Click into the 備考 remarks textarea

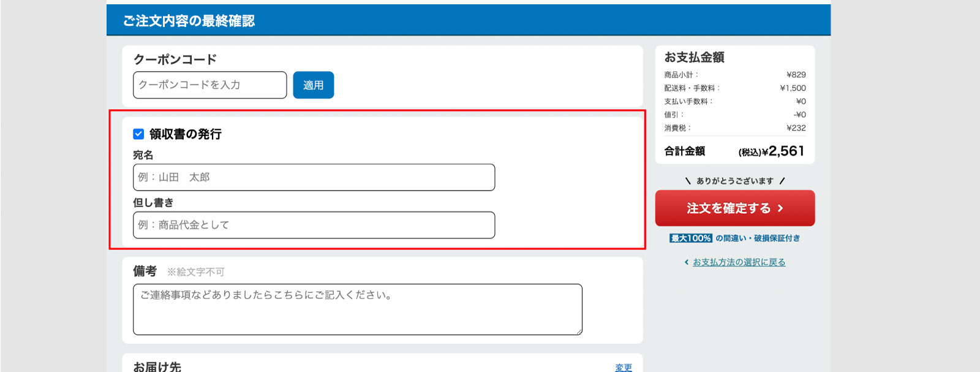[357, 309]
